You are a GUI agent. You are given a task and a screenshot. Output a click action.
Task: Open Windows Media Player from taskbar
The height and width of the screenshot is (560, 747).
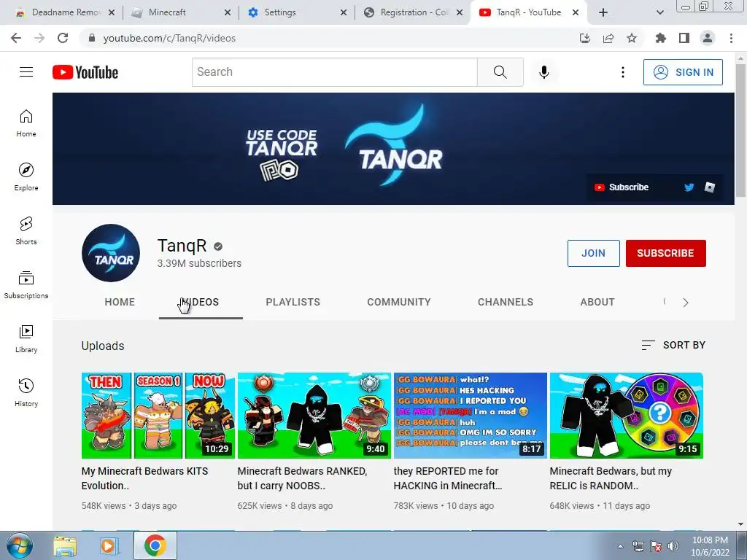point(109,546)
